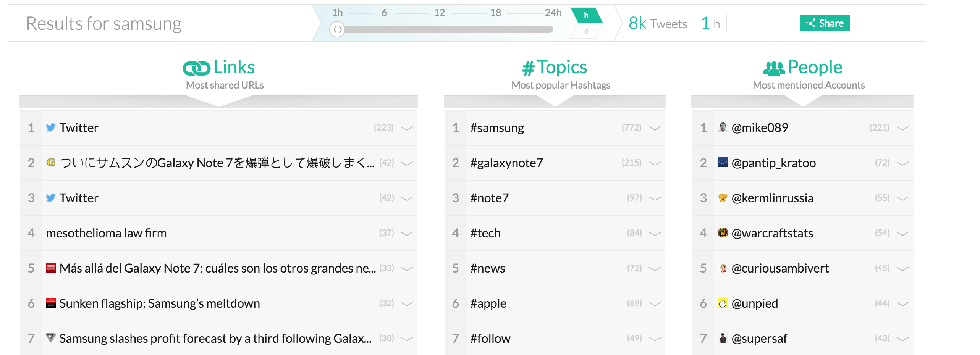The width and height of the screenshot is (980, 355).
Task: Open the Sunken flagship: Samsung's meltdown link
Action: (x=159, y=303)
